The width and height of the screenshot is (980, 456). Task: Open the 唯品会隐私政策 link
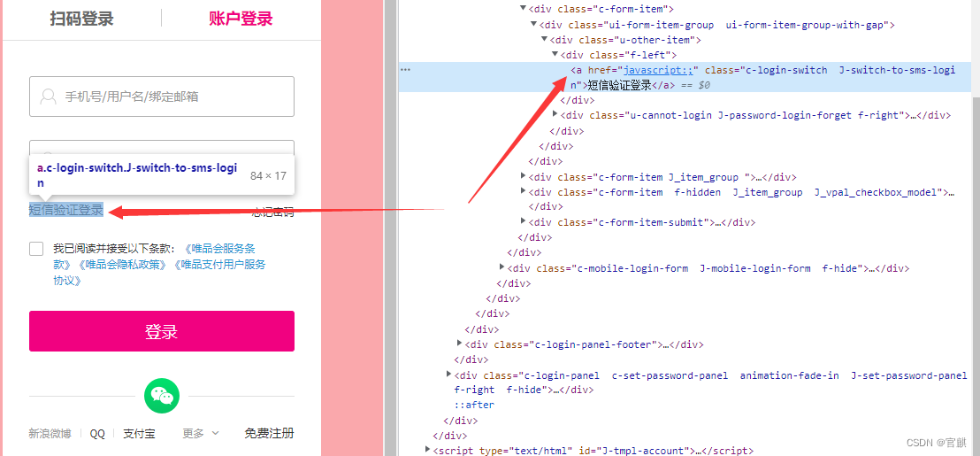pos(124,265)
